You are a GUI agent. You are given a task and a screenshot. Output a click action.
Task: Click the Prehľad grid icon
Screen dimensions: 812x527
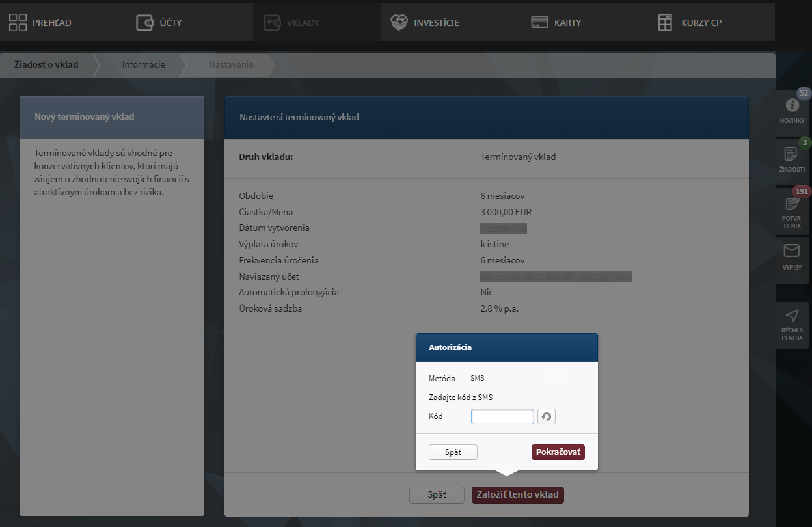(18, 23)
